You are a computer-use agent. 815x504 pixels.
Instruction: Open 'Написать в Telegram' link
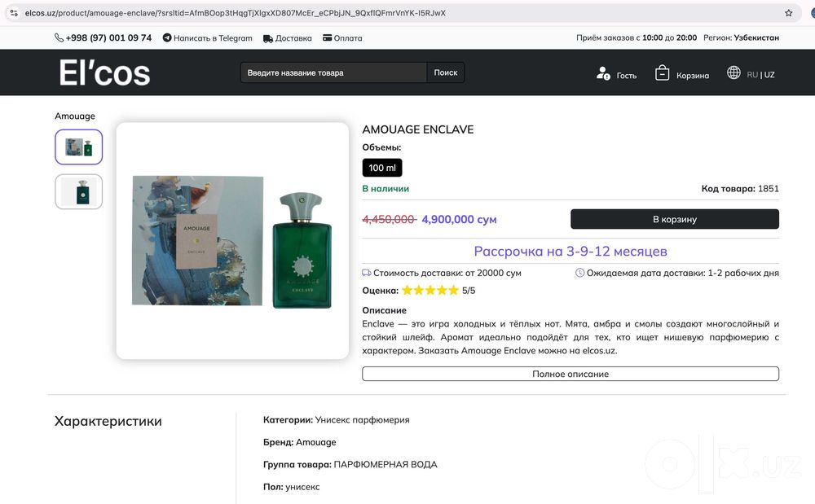click(213, 38)
